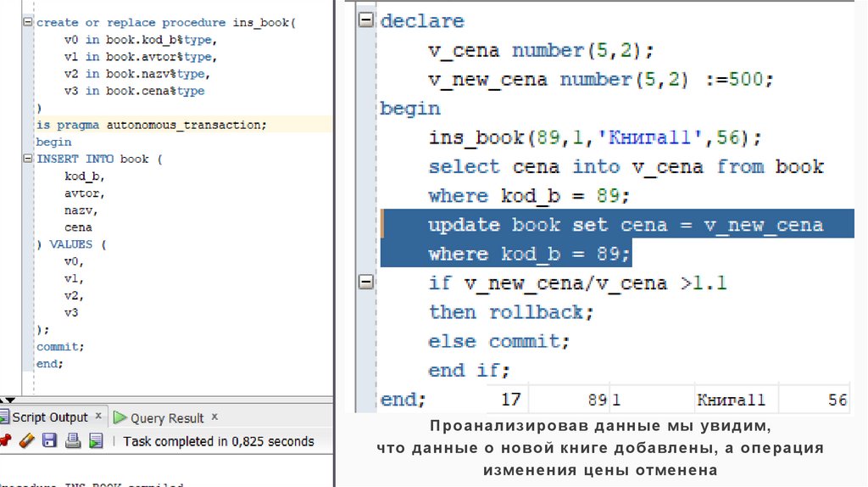
Task: Click the 'select cena into v_cena from book' line
Action: point(626,166)
